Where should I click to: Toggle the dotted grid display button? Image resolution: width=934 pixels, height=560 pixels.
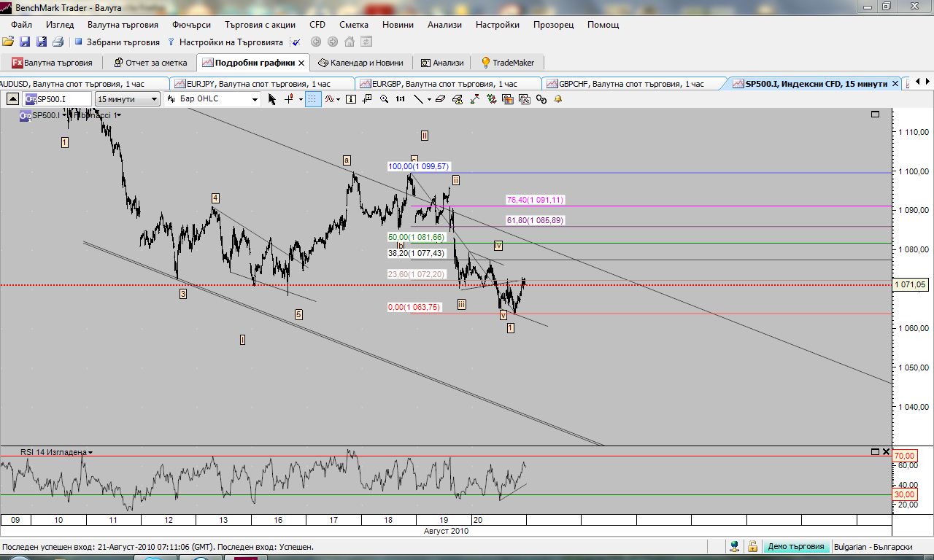313,99
